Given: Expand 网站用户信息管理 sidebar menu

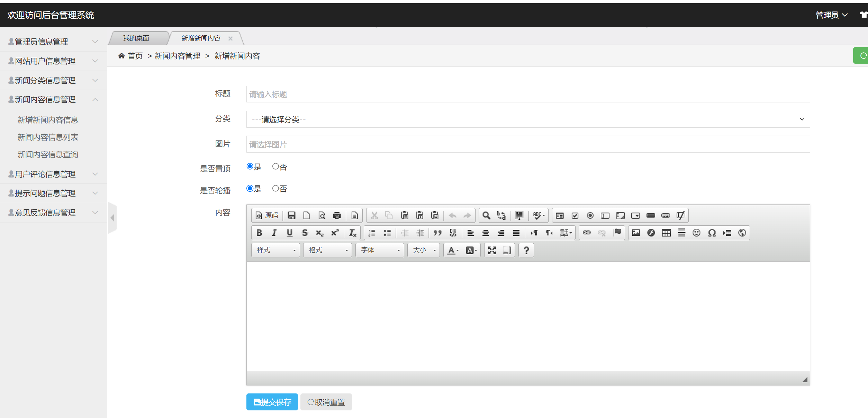Looking at the screenshot, I should (x=53, y=61).
